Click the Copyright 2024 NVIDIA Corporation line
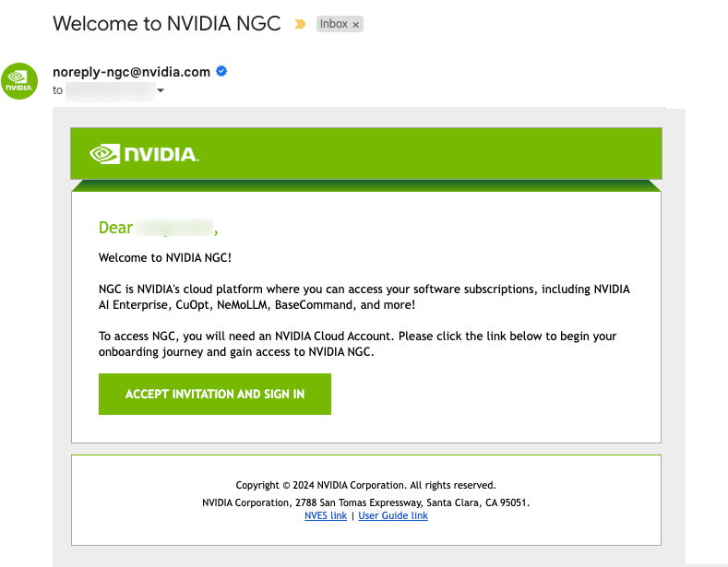This screenshot has height=567, width=728. (x=365, y=485)
